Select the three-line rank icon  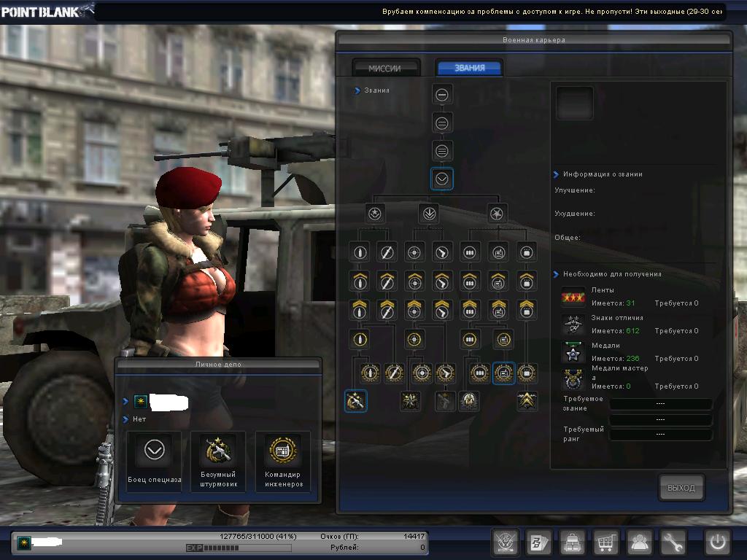[441, 152]
